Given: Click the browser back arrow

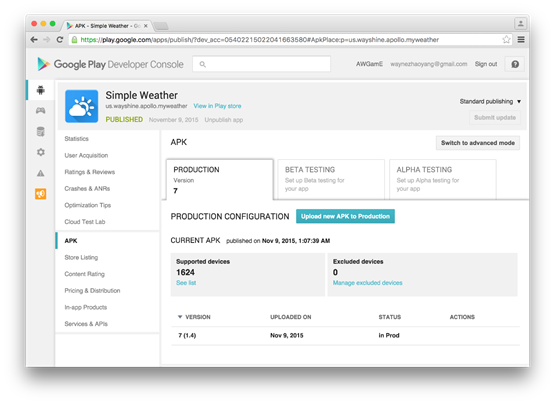Looking at the screenshot, I should click(34, 40).
